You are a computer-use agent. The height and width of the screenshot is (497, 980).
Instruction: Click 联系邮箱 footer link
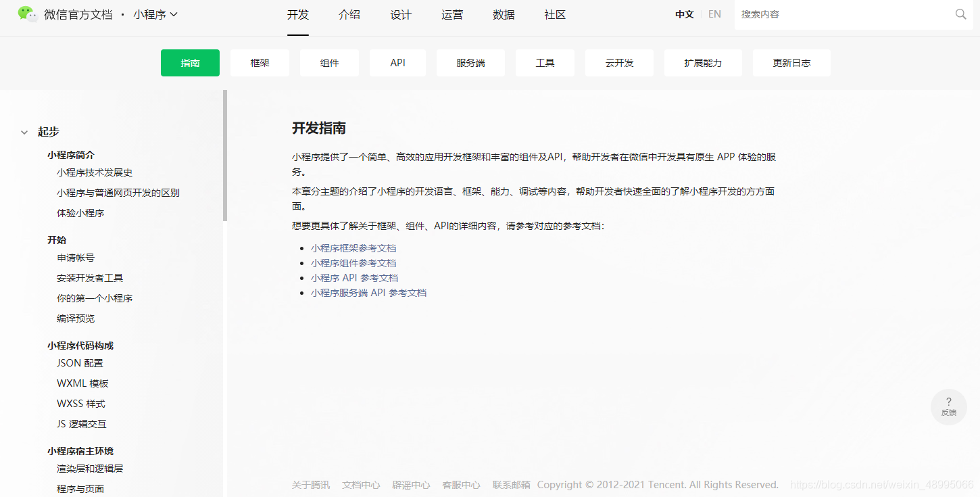pyautogui.click(x=512, y=485)
